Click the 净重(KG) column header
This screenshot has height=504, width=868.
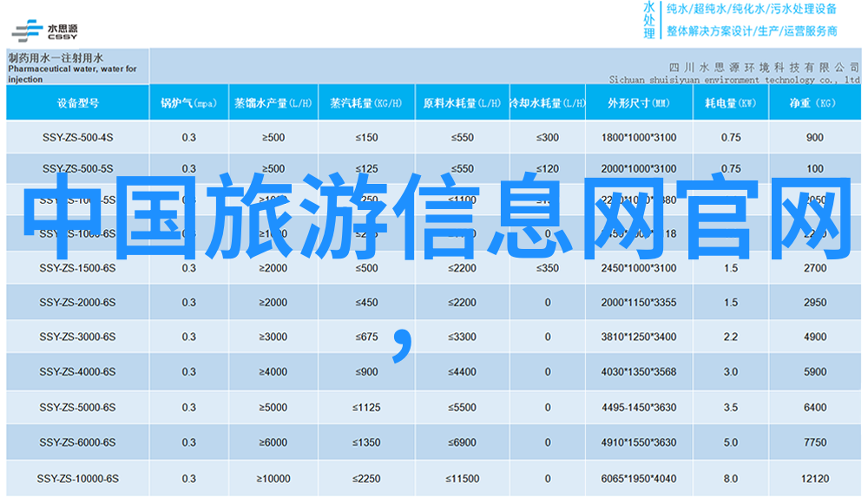click(x=814, y=102)
